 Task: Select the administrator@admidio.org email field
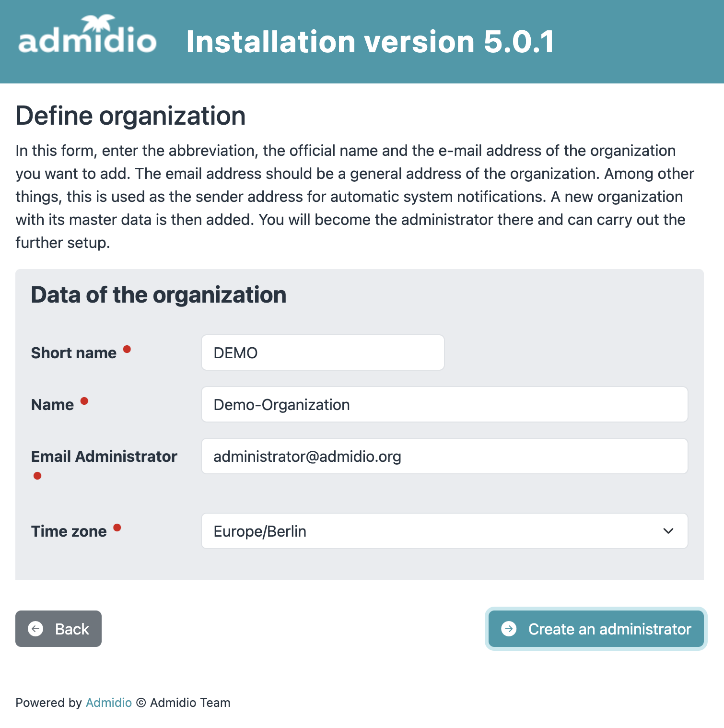pos(444,456)
